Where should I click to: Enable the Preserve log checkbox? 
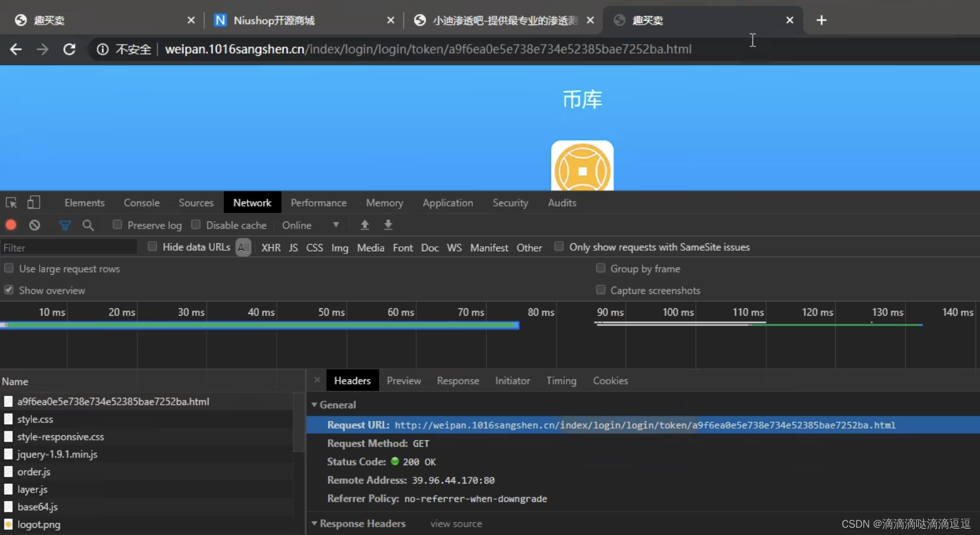(117, 224)
